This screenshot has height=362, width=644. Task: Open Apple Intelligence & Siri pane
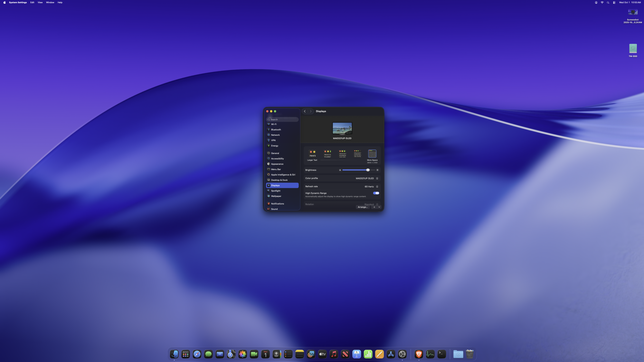click(x=283, y=175)
